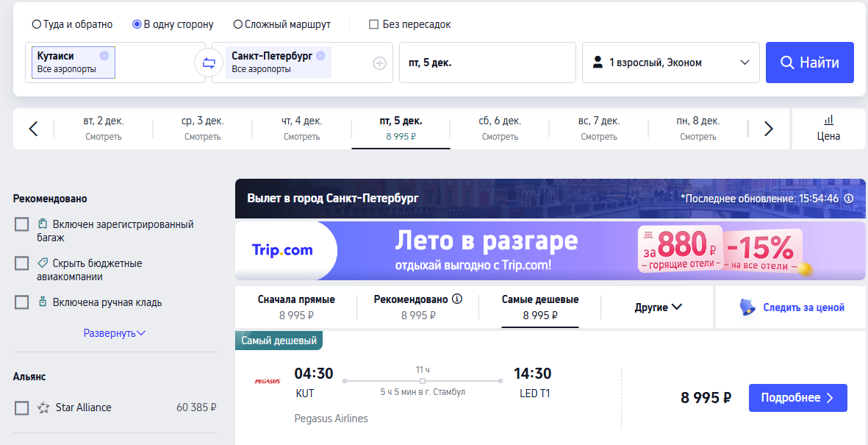Open the 1 взрослый, Эконом dropdown

click(x=671, y=63)
